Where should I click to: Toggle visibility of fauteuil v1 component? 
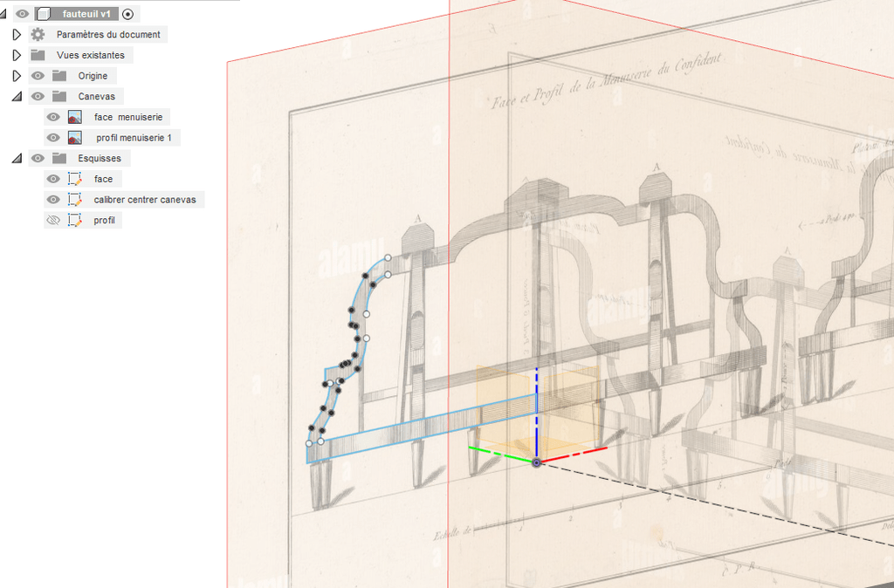click(22, 14)
